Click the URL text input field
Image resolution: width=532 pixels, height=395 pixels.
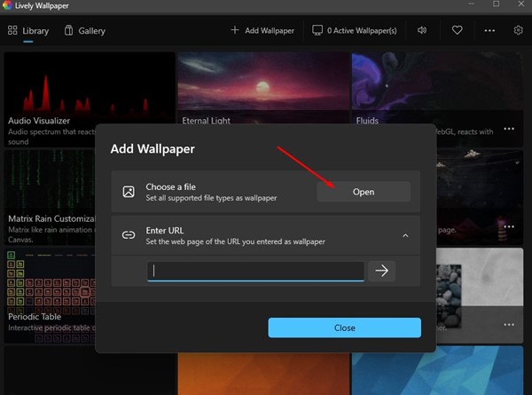[x=256, y=271]
